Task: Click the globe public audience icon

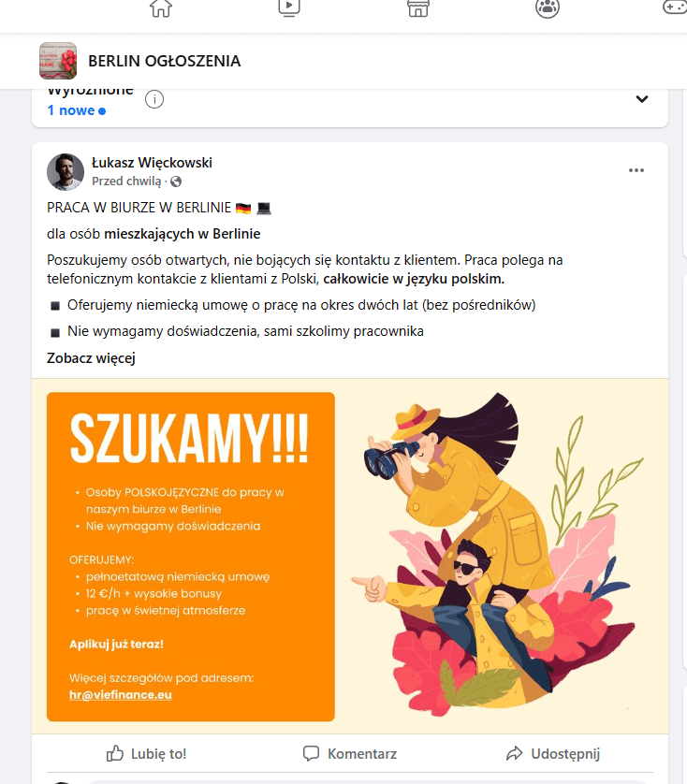Action: [176, 181]
